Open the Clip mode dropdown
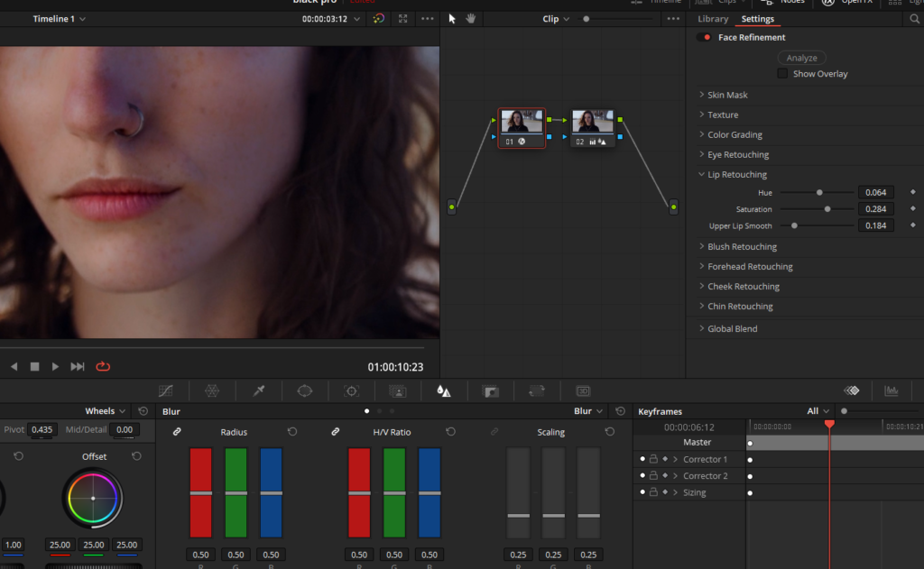This screenshot has width=924, height=569. coord(556,19)
